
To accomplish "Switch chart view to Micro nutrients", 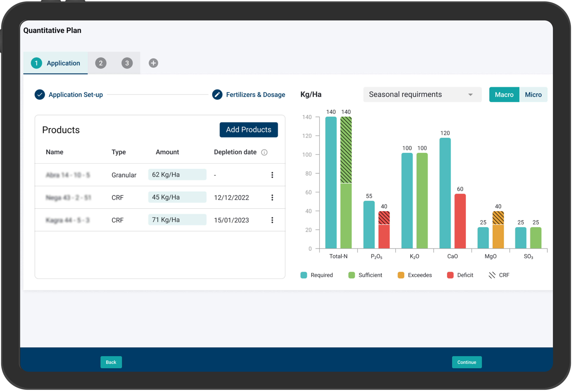I will (533, 95).
